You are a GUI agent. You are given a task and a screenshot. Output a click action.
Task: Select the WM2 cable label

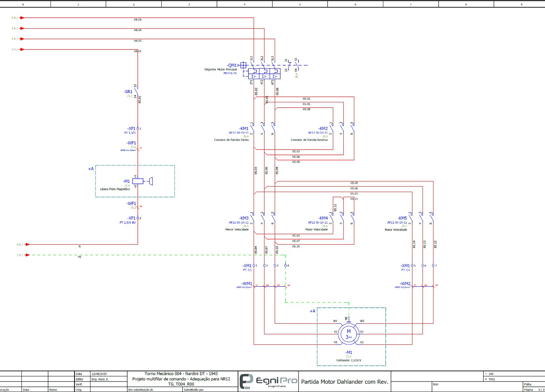(405, 283)
